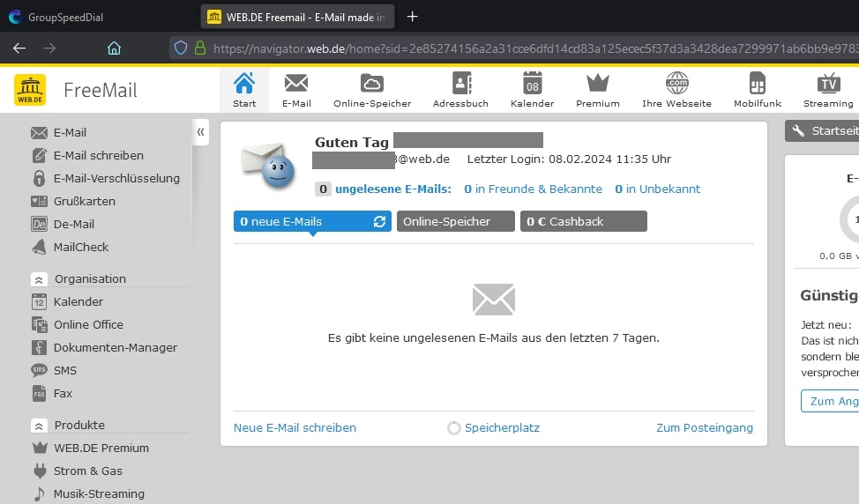The width and height of the screenshot is (859, 504).
Task: Click the MailCheck megaphone icon
Action: click(x=39, y=248)
